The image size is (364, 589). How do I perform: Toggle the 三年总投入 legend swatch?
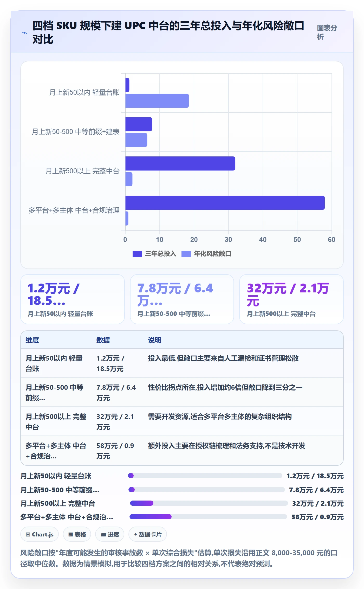[137, 254]
